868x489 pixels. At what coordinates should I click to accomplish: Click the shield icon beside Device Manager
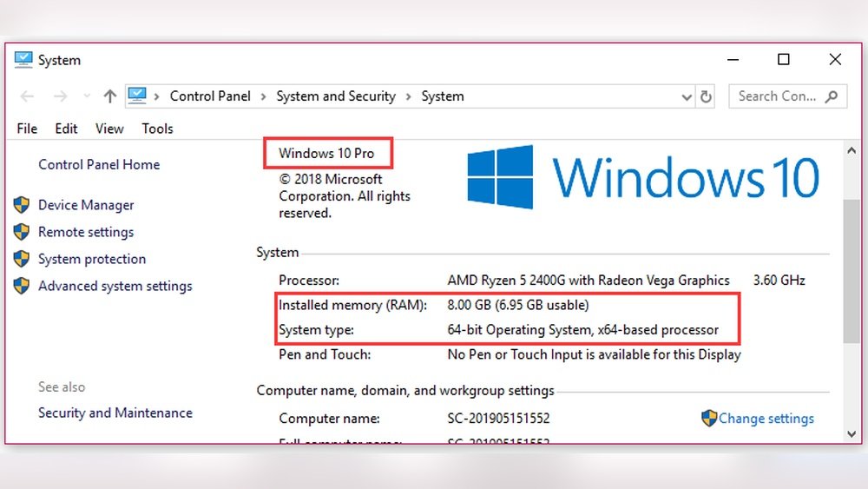[22, 206]
